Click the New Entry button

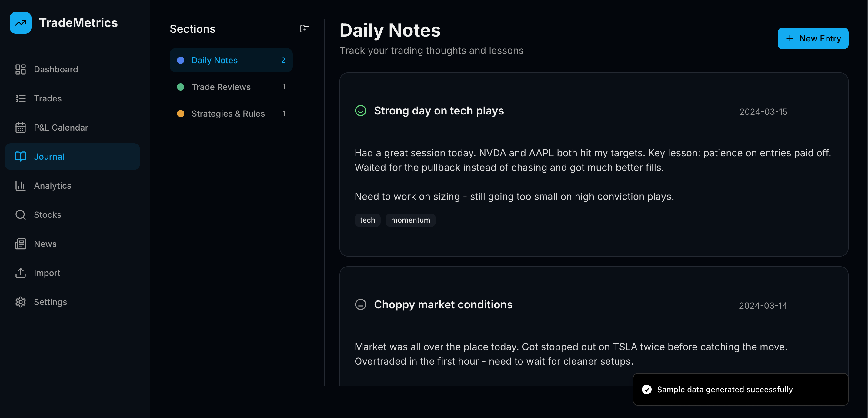813,38
